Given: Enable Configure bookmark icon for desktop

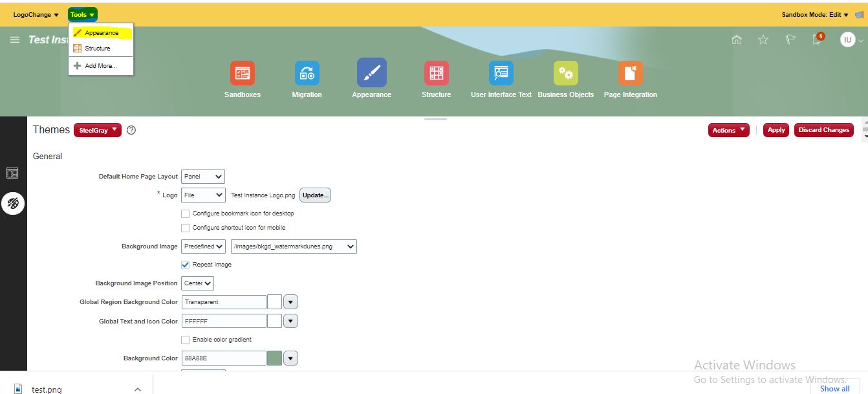Looking at the screenshot, I should coord(185,213).
